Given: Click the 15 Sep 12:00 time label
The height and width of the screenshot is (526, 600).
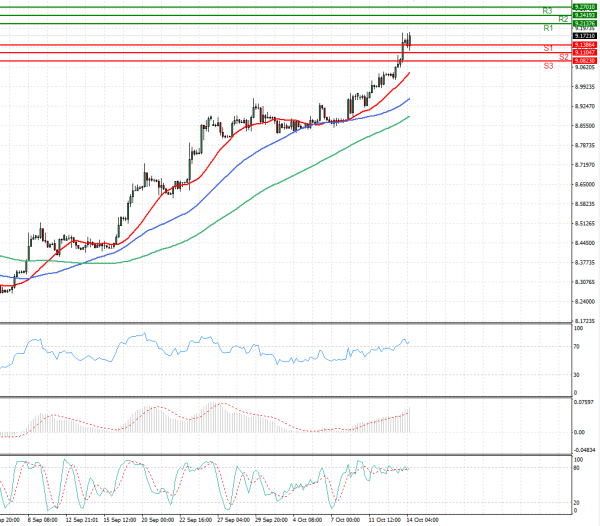Looking at the screenshot, I should (x=120, y=520).
